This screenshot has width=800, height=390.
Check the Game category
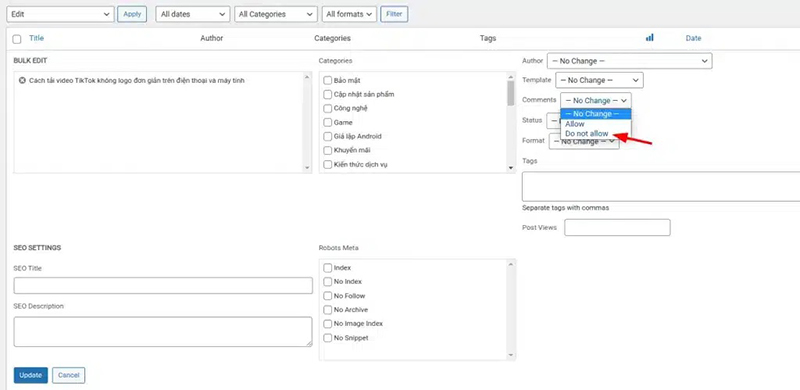(328, 123)
